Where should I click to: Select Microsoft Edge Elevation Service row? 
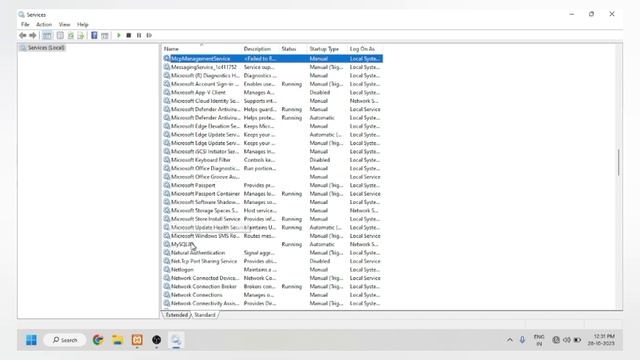[272, 126]
